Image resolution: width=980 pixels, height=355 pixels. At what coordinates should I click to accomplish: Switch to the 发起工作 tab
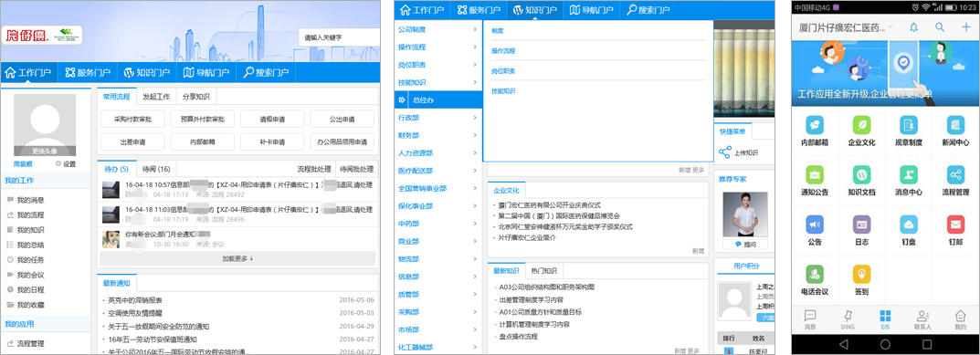click(x=156, y=96)
